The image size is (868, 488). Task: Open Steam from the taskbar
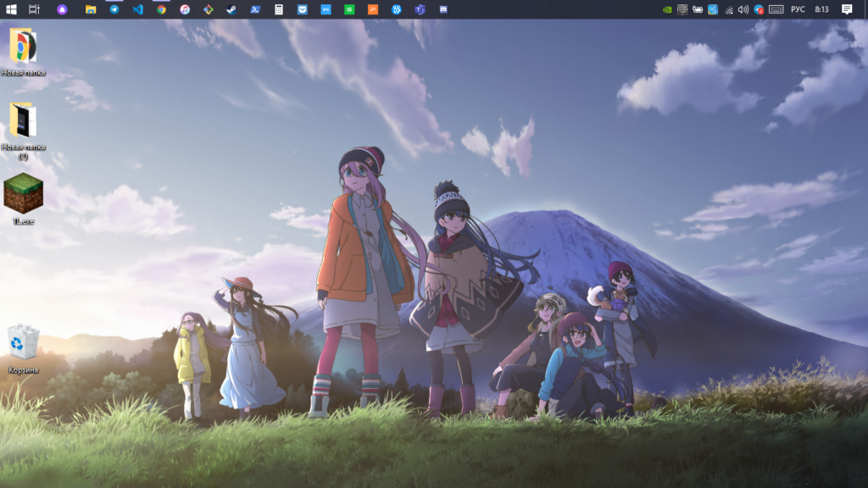tap(231, 9)
